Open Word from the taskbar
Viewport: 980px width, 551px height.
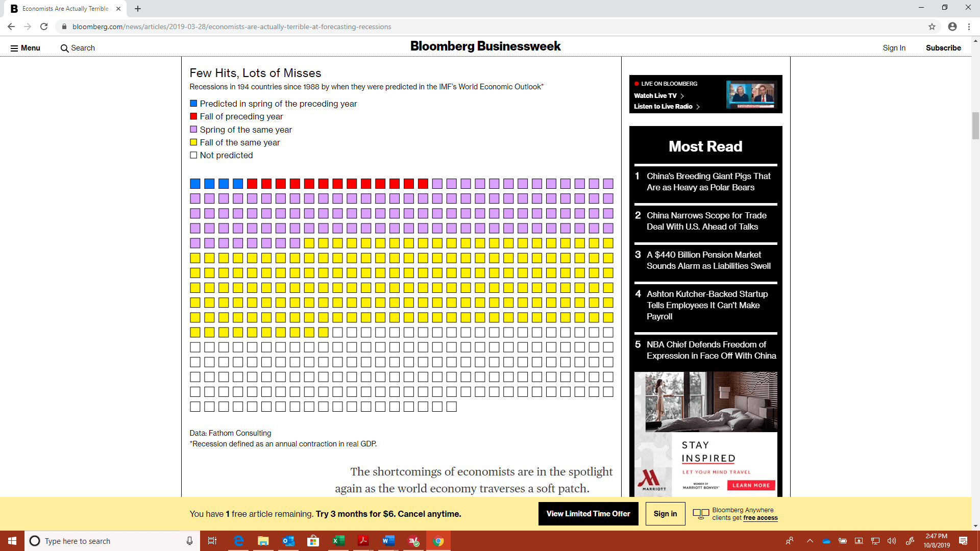(388, 541)
